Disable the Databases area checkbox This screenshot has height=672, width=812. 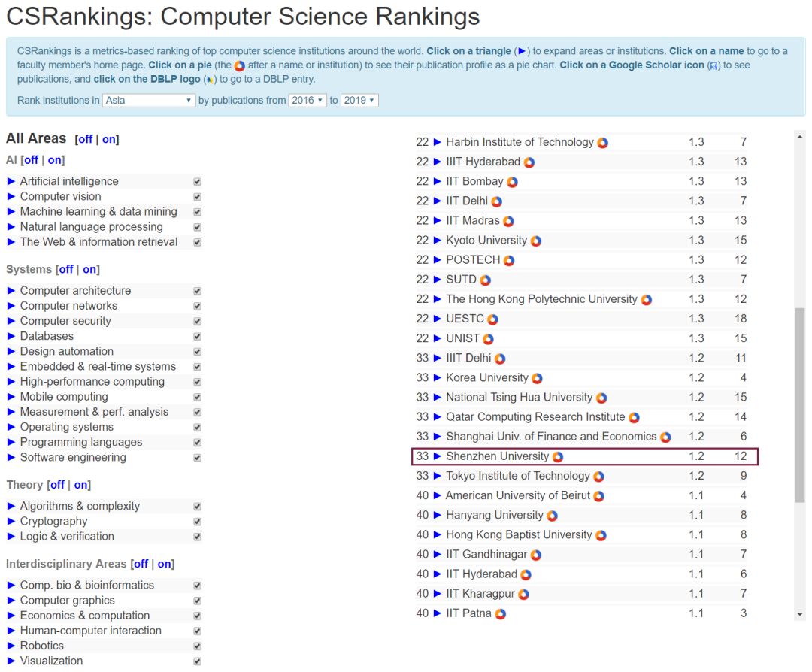[197, 337]
